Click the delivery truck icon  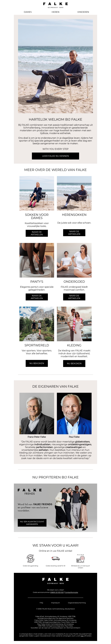55,558
